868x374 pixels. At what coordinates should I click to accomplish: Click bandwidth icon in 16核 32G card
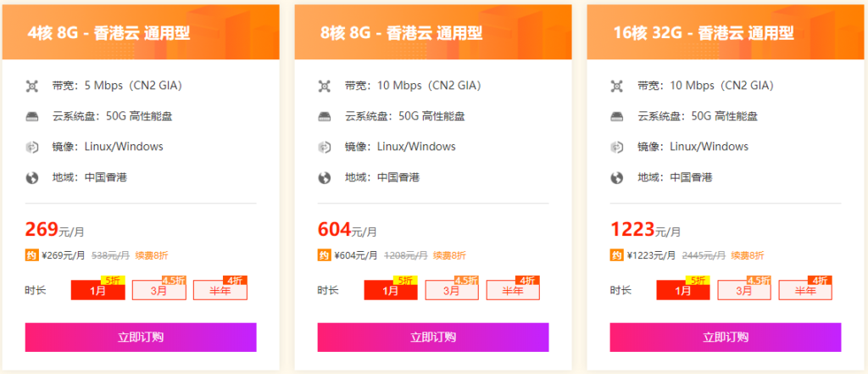click(617, 86)
